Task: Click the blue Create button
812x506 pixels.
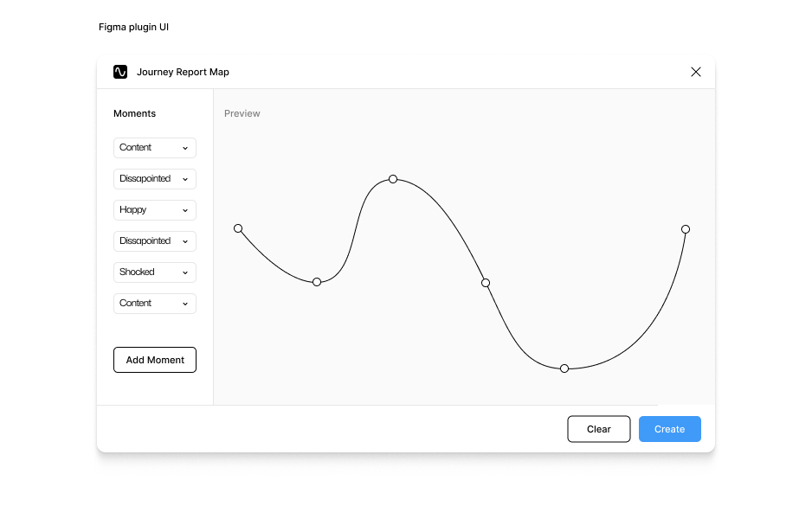Action: tap(670, 429)
